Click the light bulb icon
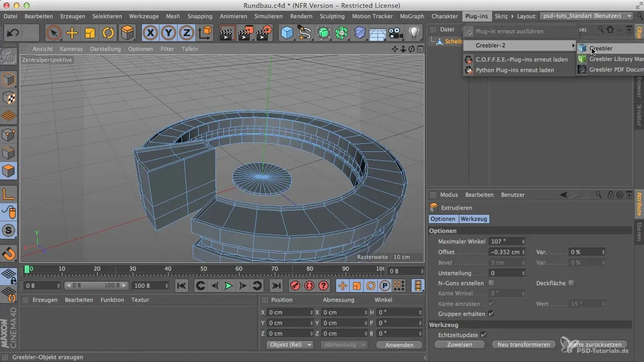Screen dimensions: 644x362 click(x=414, y=33)
